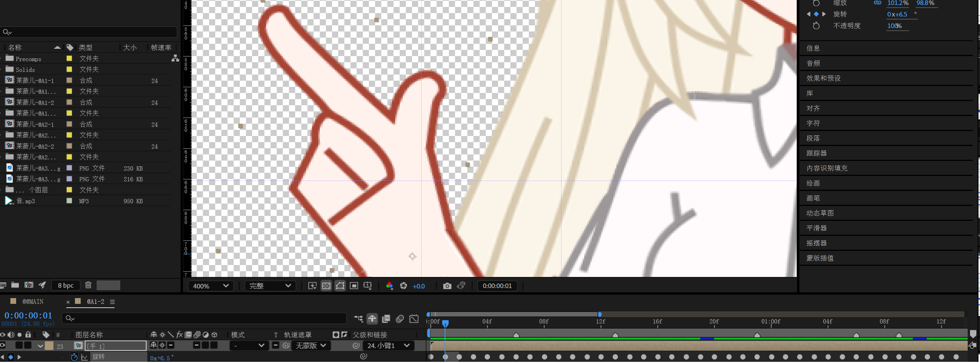The height and width of the screenshot is (363, 980).
Task: Click the reset exposure aperture icon
Action: coord(404,286)
